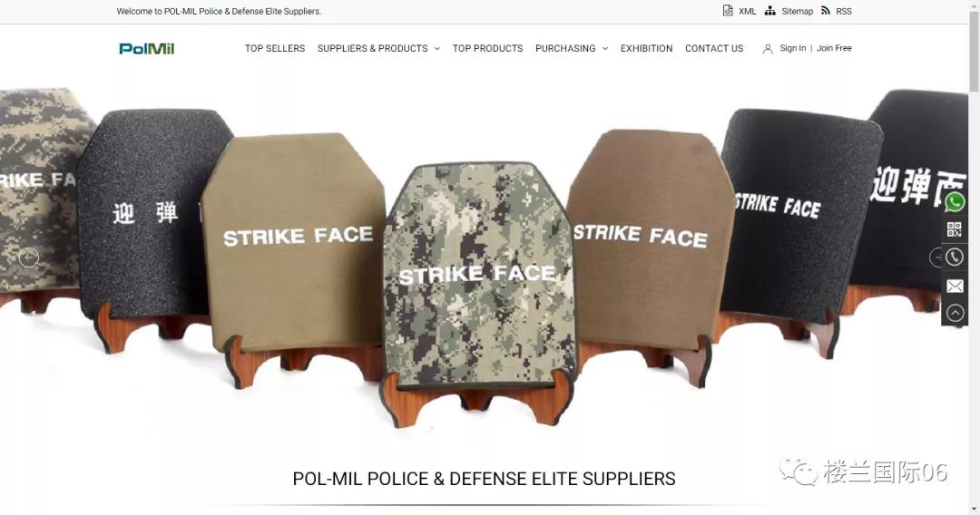Click the user profile icon

pos(768,49)
